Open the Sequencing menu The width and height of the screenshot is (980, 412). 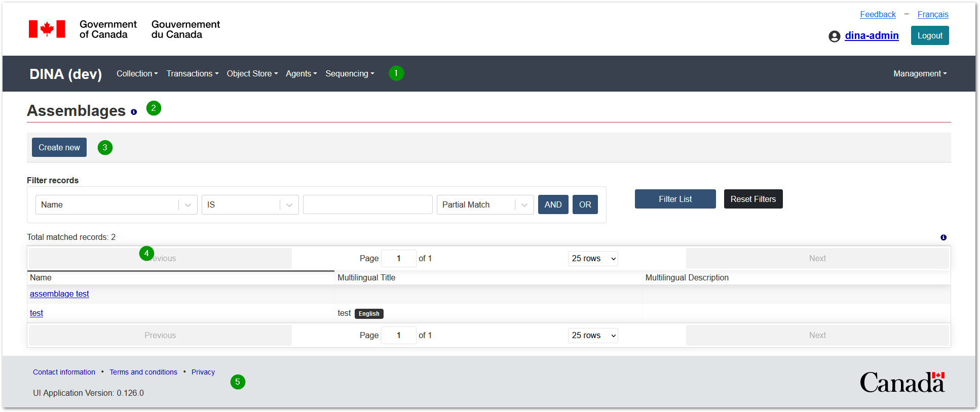(350, 74)
